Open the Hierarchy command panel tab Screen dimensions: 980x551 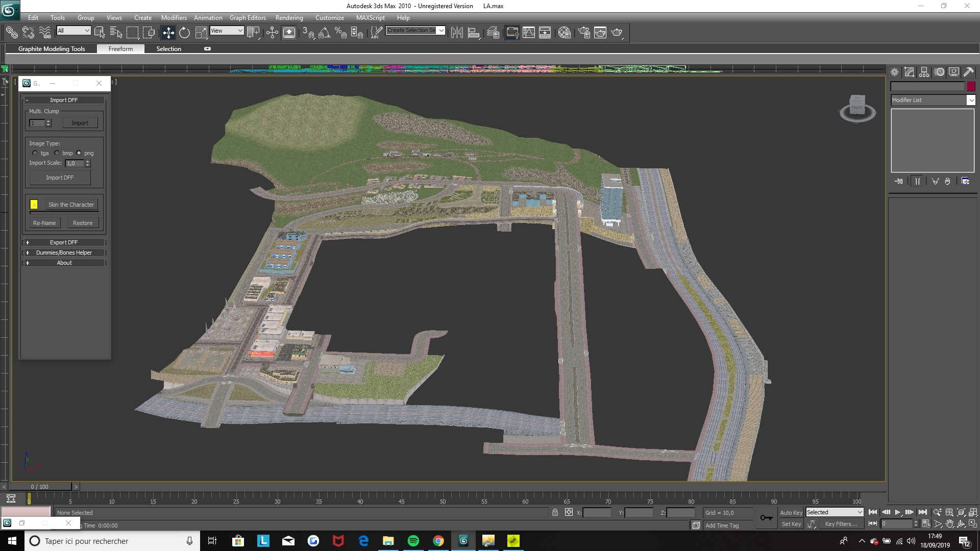924,72
